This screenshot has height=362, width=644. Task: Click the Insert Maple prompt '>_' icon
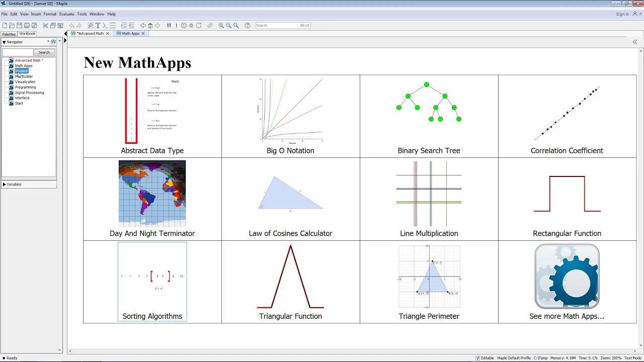click(105, 25)
